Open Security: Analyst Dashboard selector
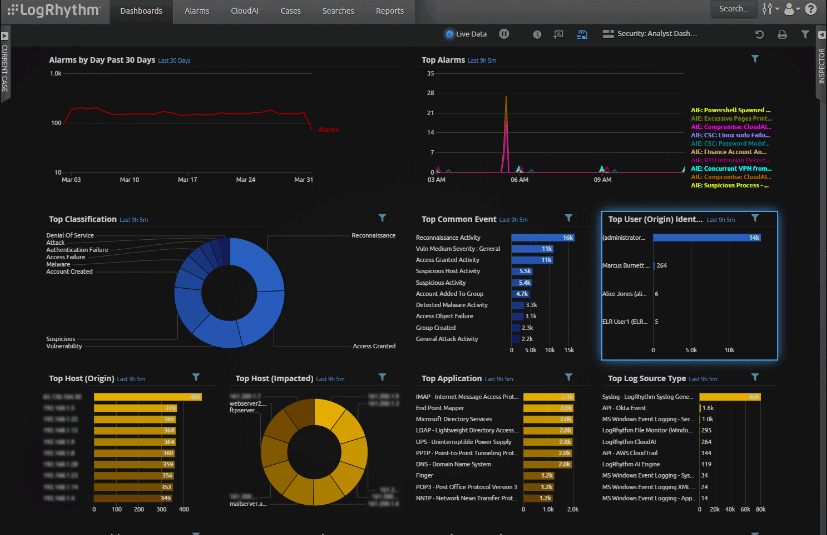The height and width of the screenshot is (535, 827). [x=650, y=34]
